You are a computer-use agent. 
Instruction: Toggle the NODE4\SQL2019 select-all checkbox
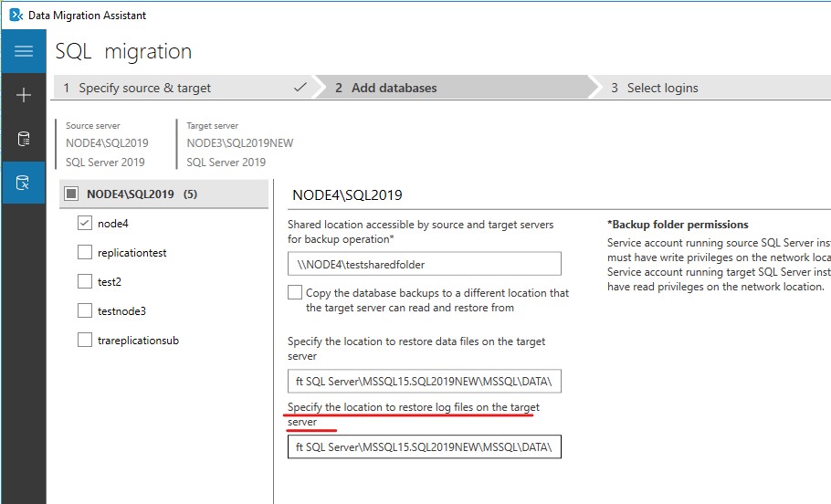click(x=71, y=194)
